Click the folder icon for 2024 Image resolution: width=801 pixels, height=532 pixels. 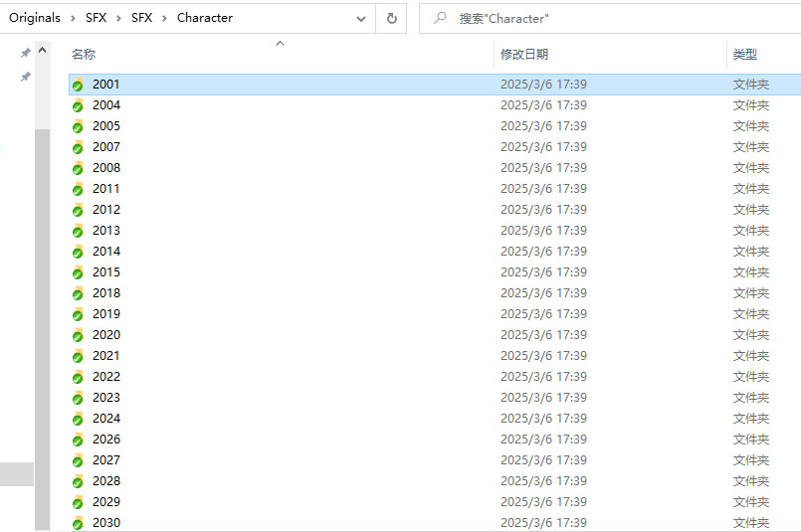pyautogui.click(x=78, y=420)
